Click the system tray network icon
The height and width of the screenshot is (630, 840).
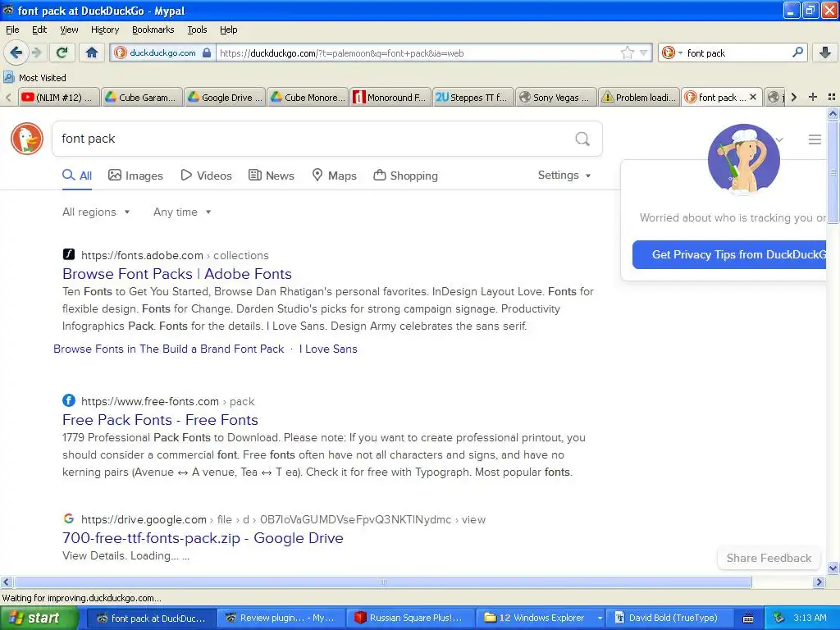point(779,618)
